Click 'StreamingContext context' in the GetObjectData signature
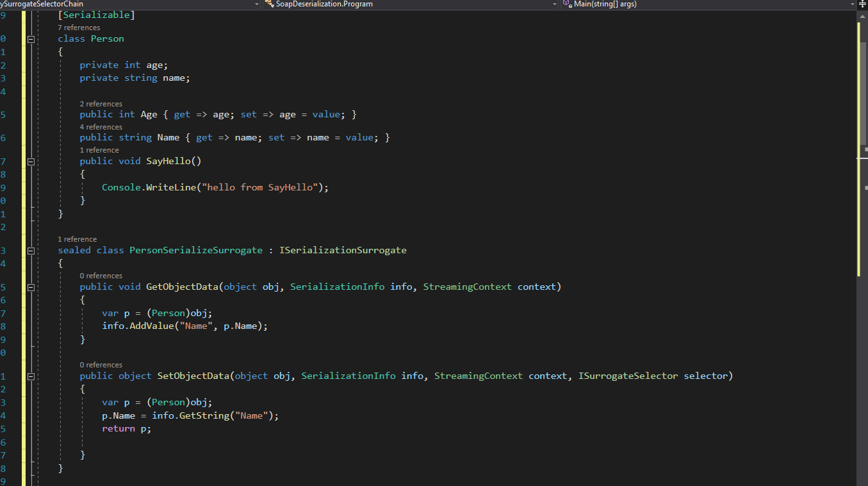 click(x=490, y=287)
